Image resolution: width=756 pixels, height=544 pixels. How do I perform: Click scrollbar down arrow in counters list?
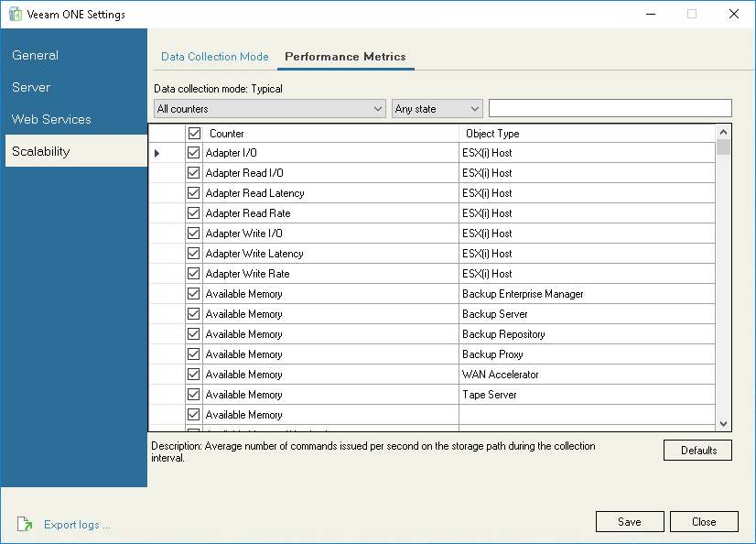[x=723, y=423]
